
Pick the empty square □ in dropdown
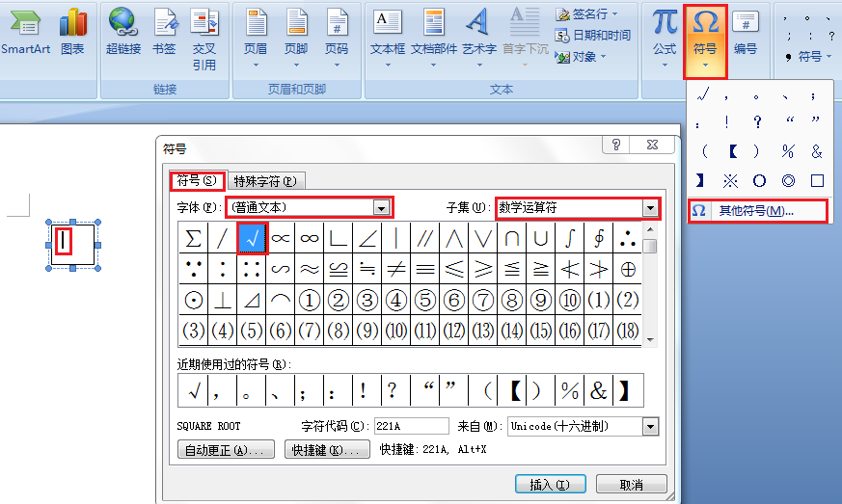817,181
